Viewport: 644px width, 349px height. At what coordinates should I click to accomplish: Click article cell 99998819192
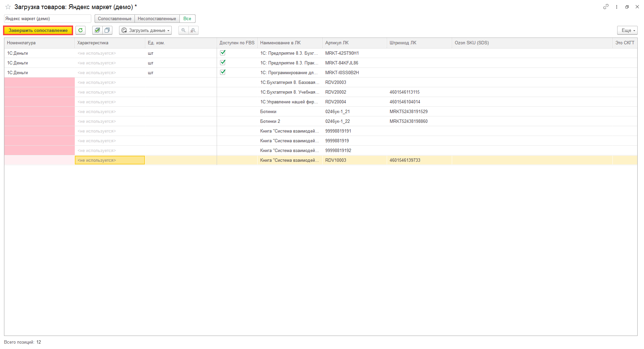[x=355, y=150]
